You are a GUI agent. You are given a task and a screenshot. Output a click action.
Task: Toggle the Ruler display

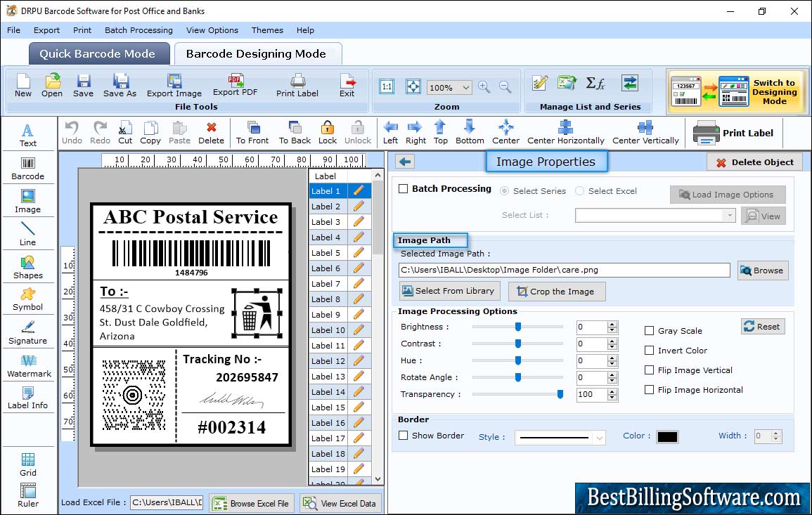[28, 495]
